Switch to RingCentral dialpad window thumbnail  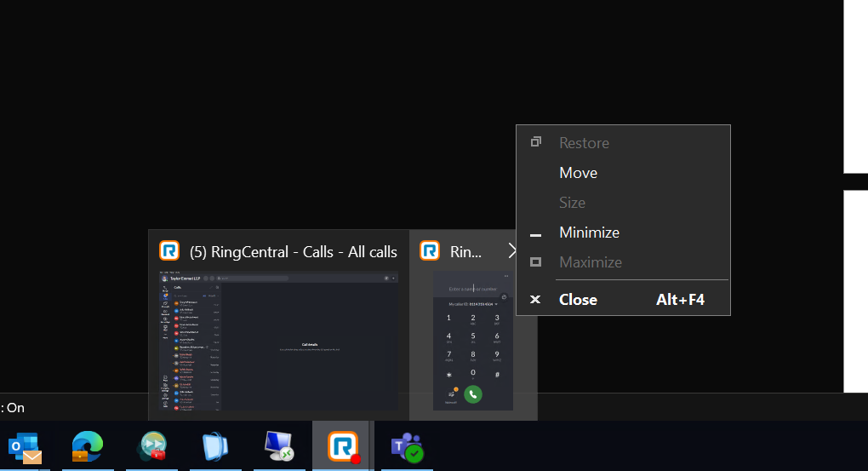point(473,341)
